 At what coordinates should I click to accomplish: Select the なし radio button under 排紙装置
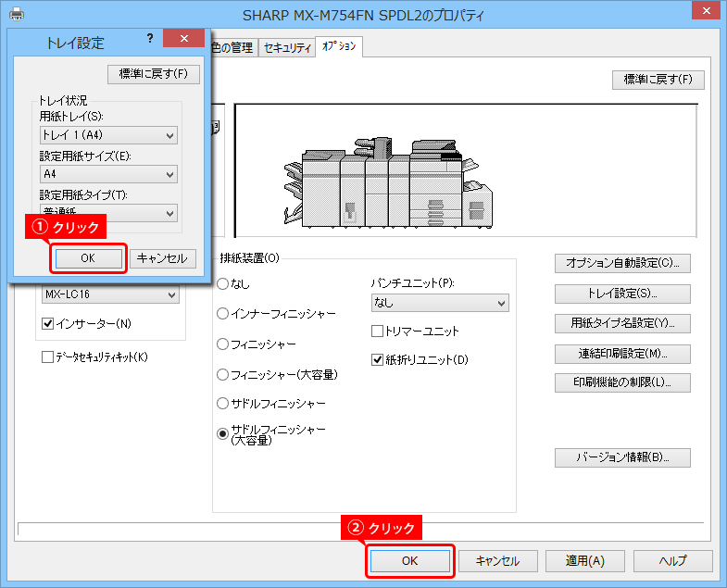pyautogui.click(x=222, y=283)
